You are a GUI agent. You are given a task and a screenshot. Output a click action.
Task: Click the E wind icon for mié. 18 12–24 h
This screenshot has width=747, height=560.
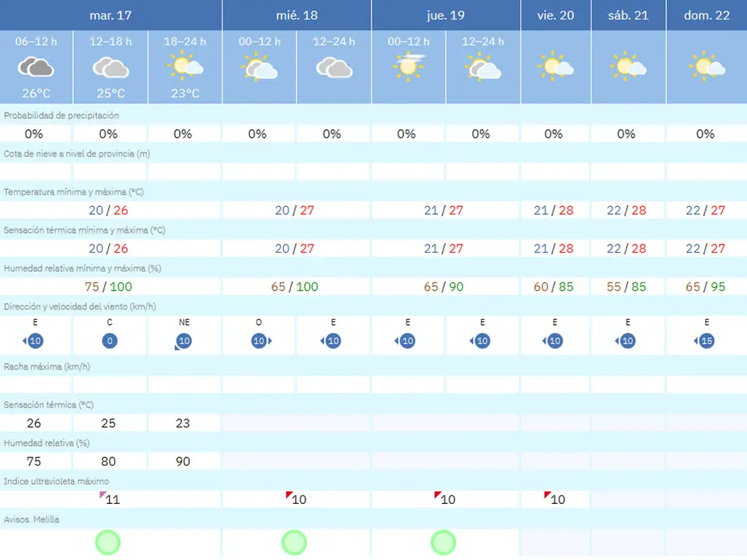tap(331, 341)
